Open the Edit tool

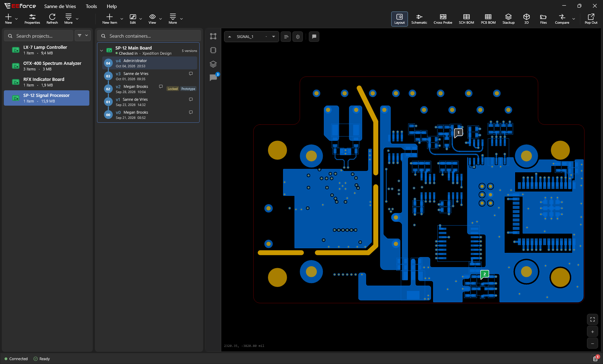(x=133, y=19)
